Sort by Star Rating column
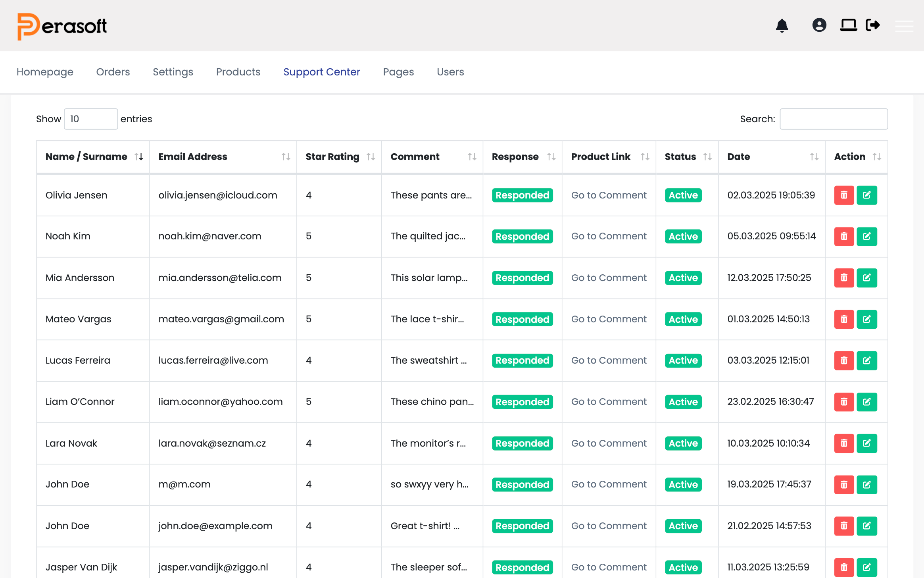Viewport: 924px width, 578px height. pyautogui.click(x=339, y=157)
